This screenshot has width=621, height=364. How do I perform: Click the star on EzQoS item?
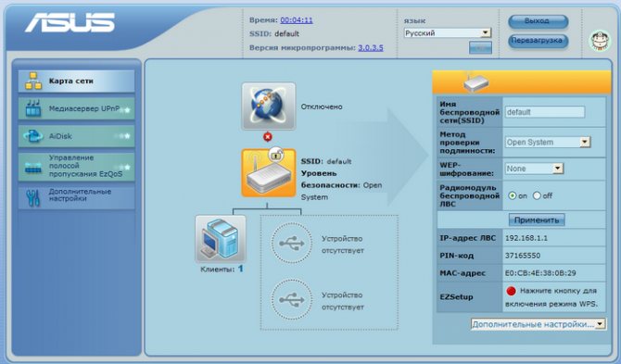click(127, 168)
